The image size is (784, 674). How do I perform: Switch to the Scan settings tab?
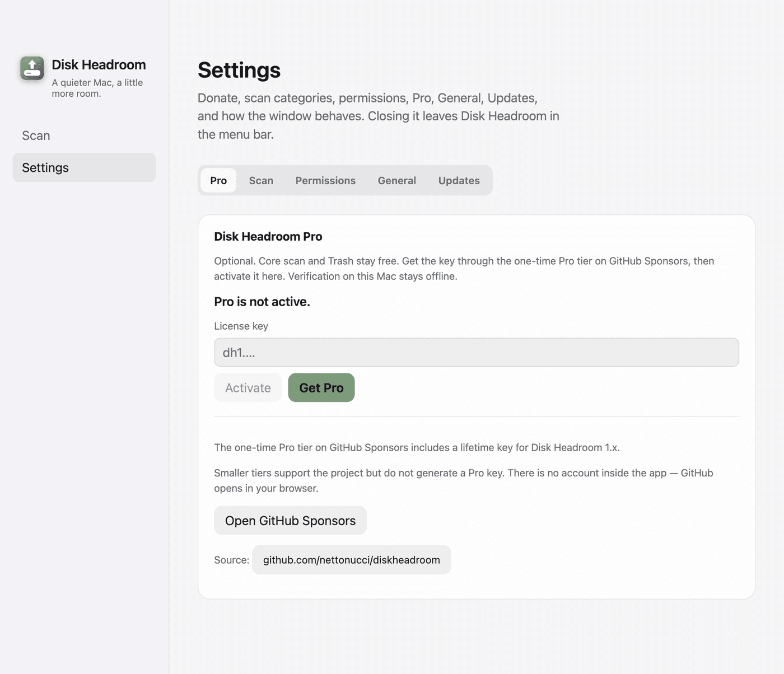261,180
